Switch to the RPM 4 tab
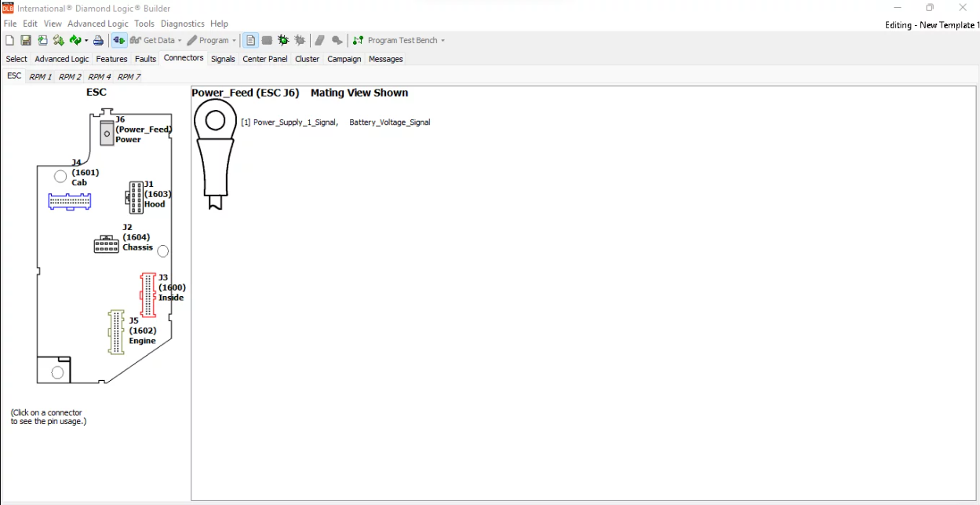Screen dimensions: 980x505 point(99,77)
